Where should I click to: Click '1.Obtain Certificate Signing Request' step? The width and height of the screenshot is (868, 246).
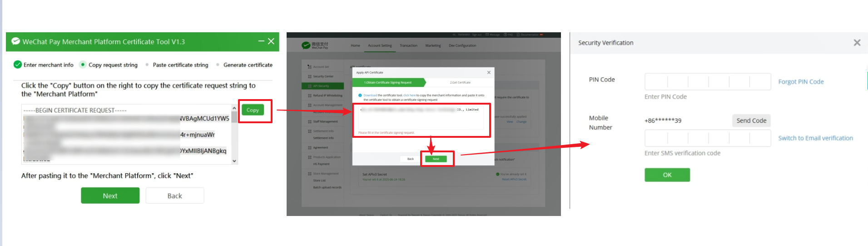389,82
